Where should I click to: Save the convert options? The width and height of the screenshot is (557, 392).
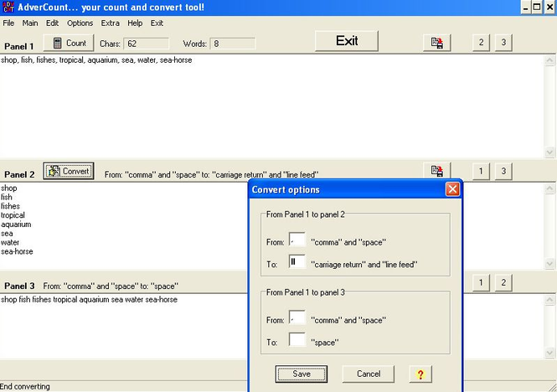302,374
